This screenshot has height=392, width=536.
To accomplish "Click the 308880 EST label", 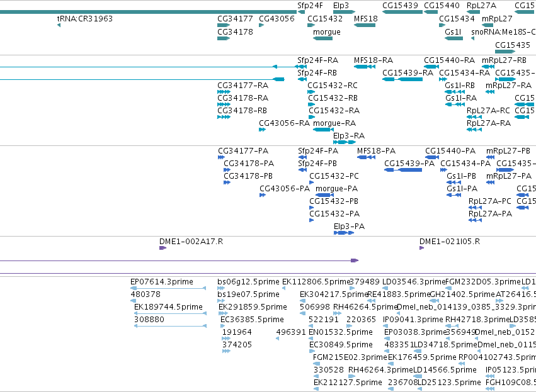I will tap(149, 320).
